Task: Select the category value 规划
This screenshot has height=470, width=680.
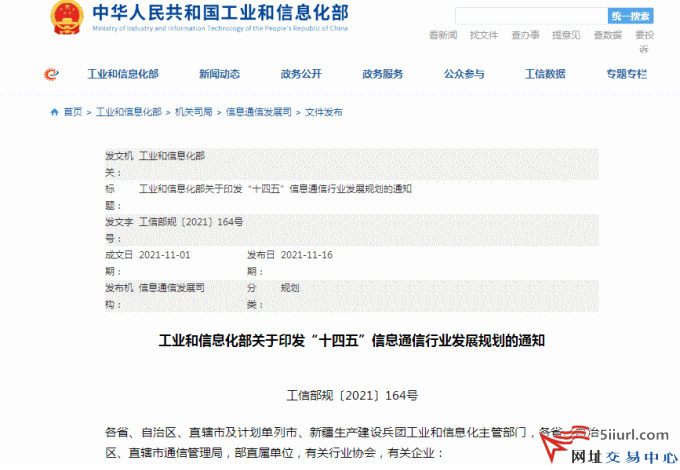Action: click(290, 288)
